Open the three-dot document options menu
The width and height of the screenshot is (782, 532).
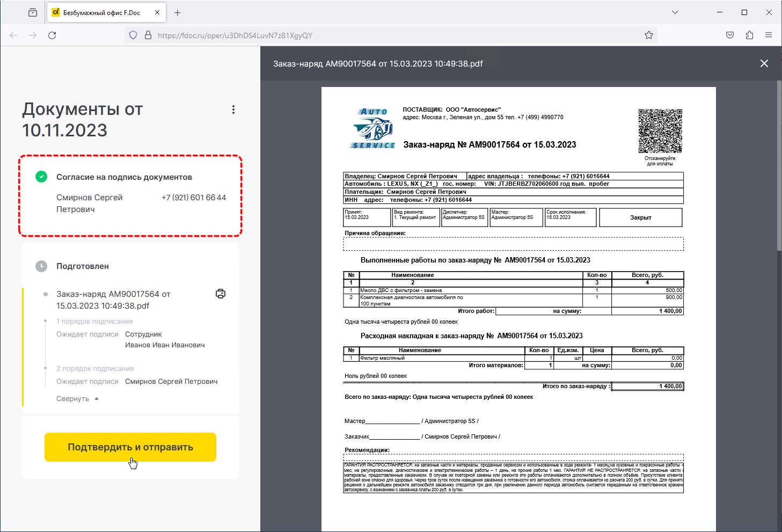pos(233,110)
